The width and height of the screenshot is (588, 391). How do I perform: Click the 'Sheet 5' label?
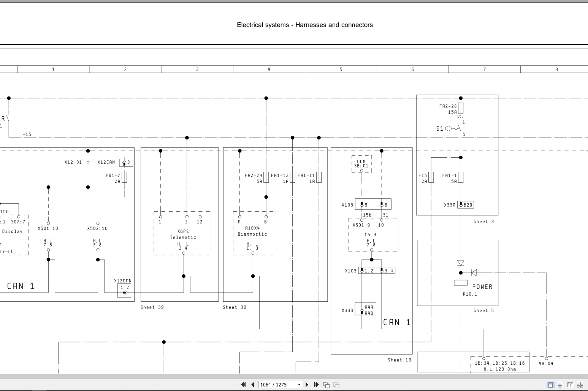pos(483,311)
